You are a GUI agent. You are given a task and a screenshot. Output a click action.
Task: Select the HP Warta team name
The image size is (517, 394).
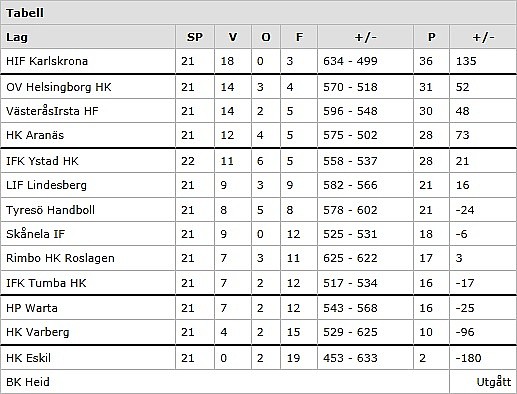(x=32, y=308)
